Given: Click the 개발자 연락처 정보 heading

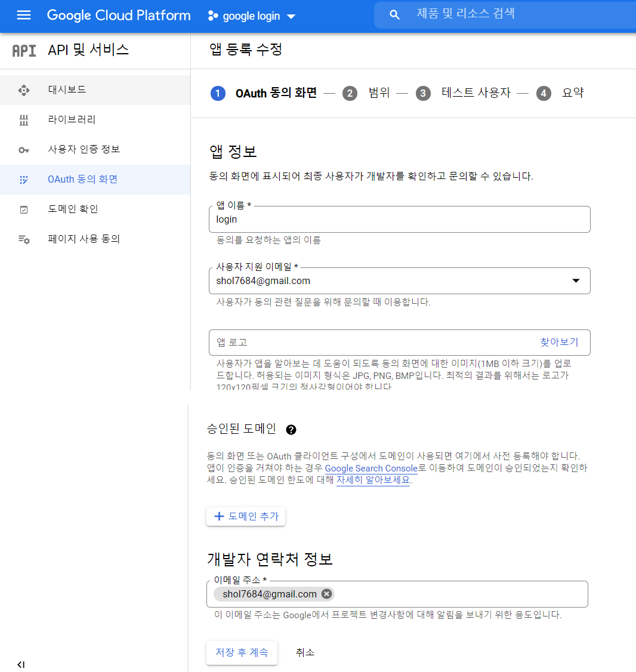Looking at the screenshot, I should coord(270,559).
